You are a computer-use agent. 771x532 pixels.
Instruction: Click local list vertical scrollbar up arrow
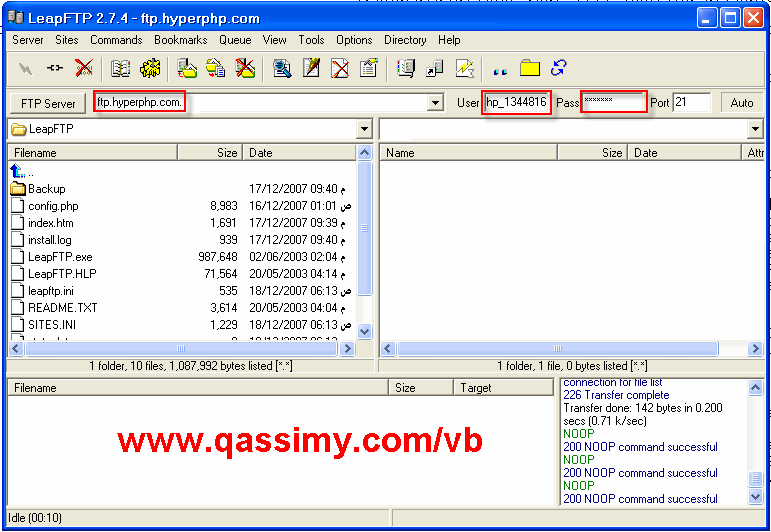(x=364, y=153)
